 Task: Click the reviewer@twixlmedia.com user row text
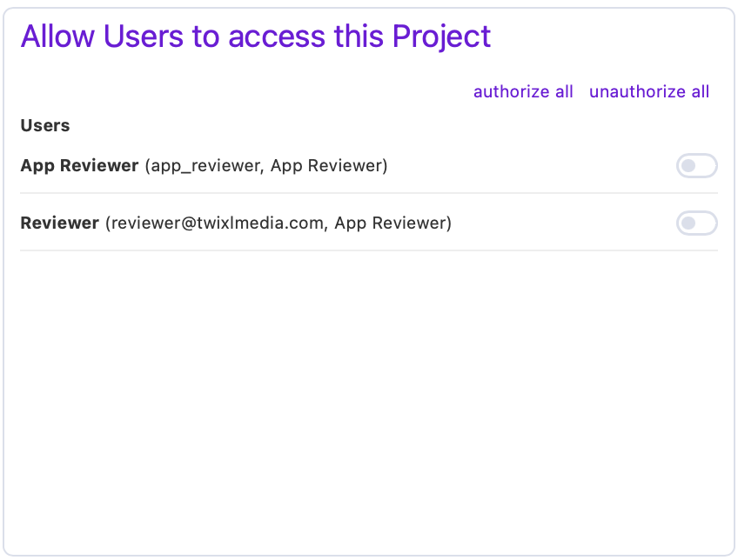click(x=236, y=223)
